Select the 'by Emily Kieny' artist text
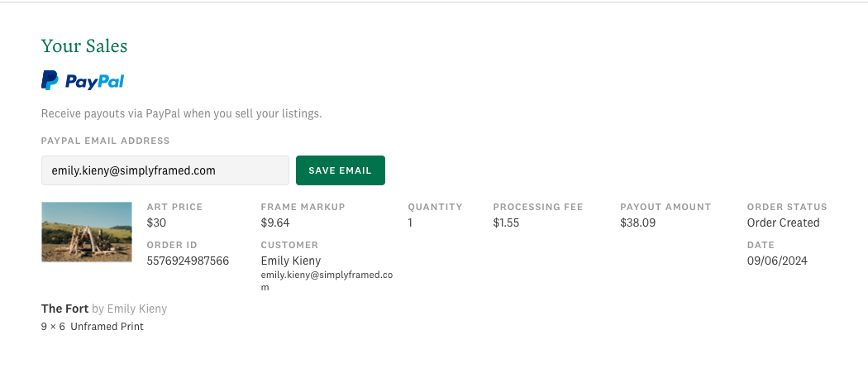Screen dimensions: 868x383 pyautogui.click(x=130, y=309)
